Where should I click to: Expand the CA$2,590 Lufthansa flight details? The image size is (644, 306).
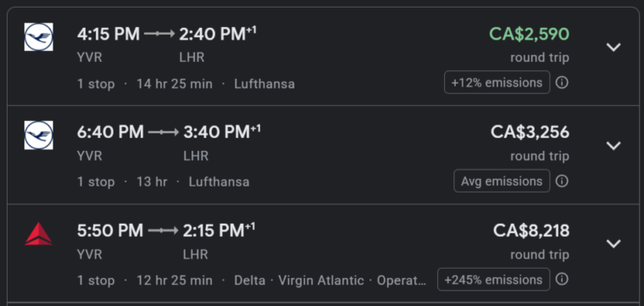coord(613,47)
